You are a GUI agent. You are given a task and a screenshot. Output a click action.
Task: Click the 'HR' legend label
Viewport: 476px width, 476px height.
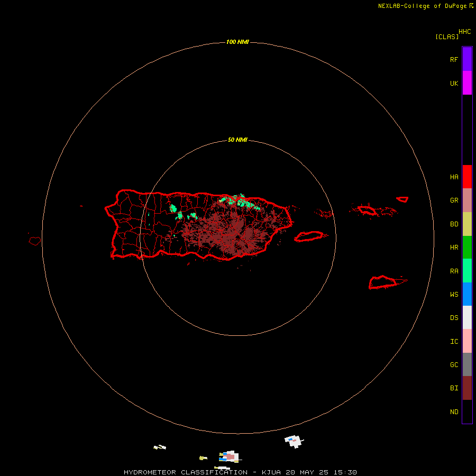coord(454,248)
